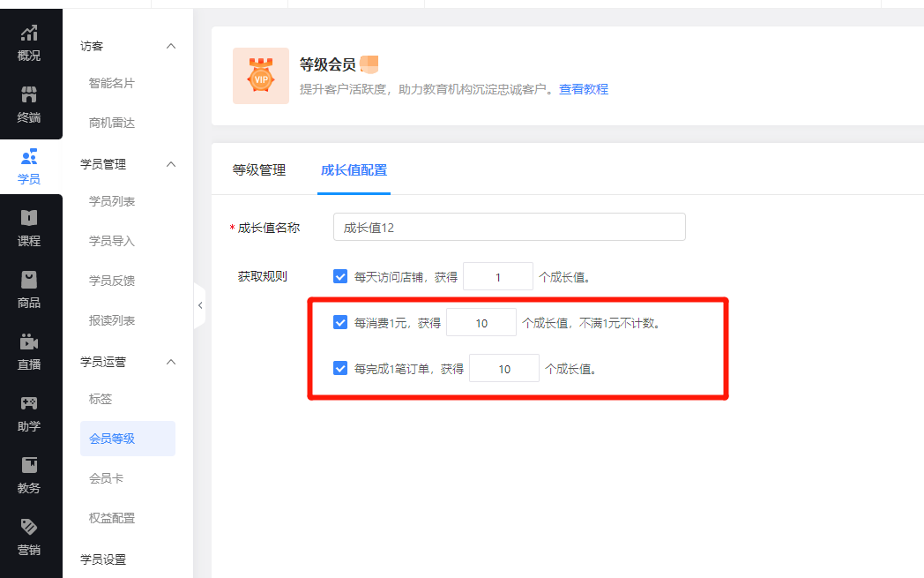Viewport: 924px width, 578px height.
Task: Disable the 每完成1笔订单 rule checkbox
Action: coord(340,368)
